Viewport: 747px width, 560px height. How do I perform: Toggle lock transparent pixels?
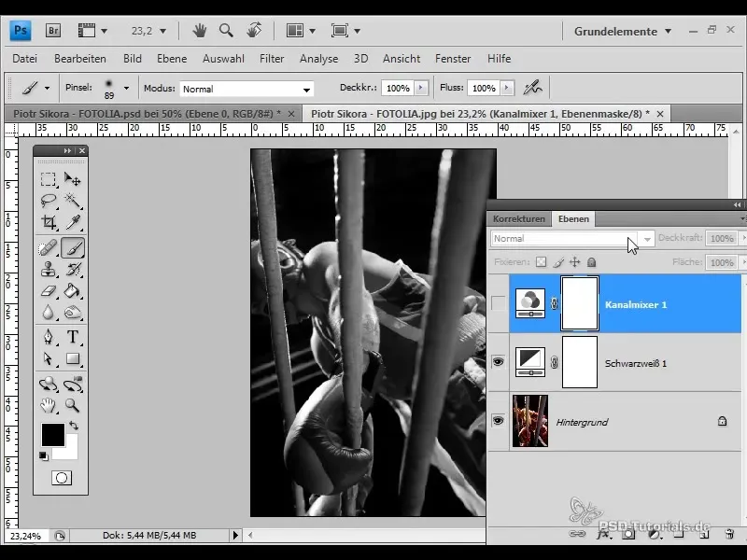click(541, 262)
